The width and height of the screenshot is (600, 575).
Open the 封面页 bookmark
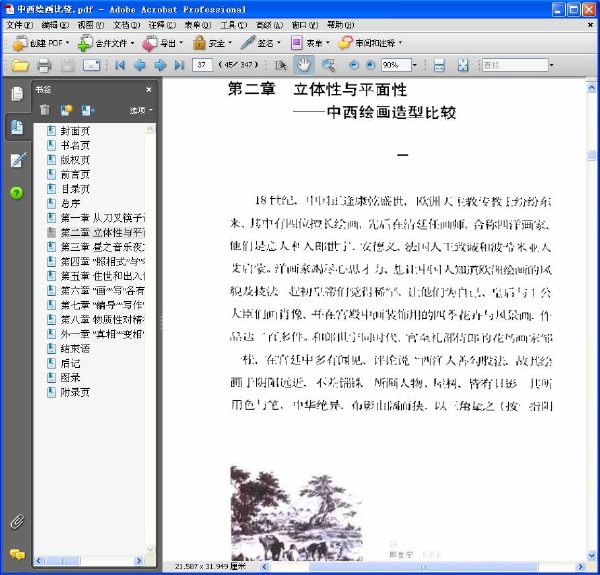pyautogui.click(x=75, y=131)
